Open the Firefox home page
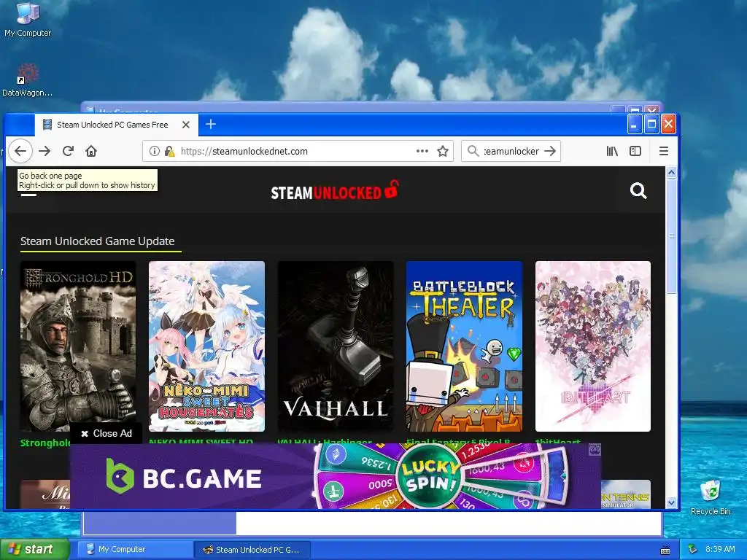 pos(91,151)
